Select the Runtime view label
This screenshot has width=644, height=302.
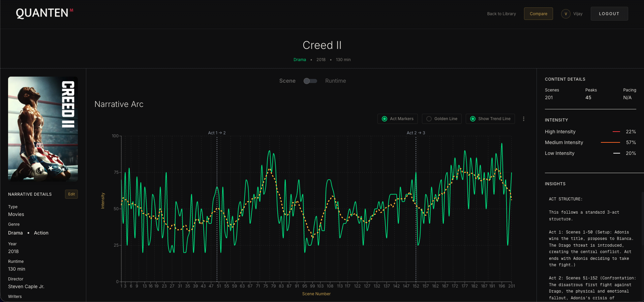(335, 81)
